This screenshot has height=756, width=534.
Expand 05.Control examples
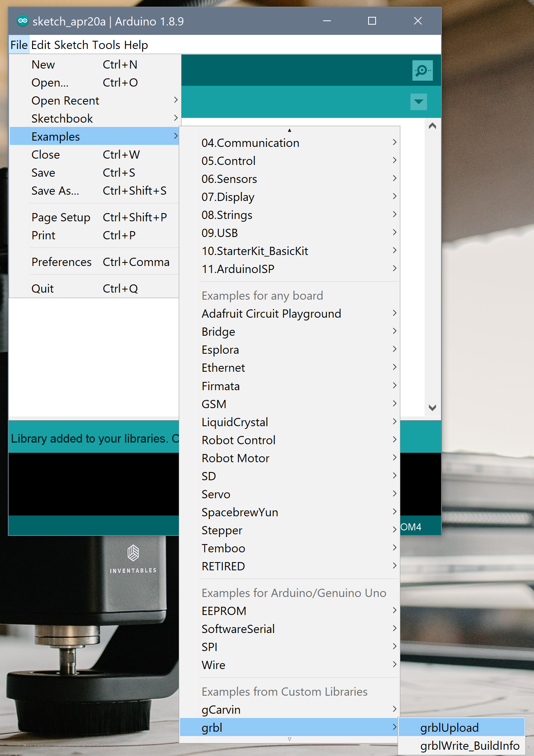(289, 161)
